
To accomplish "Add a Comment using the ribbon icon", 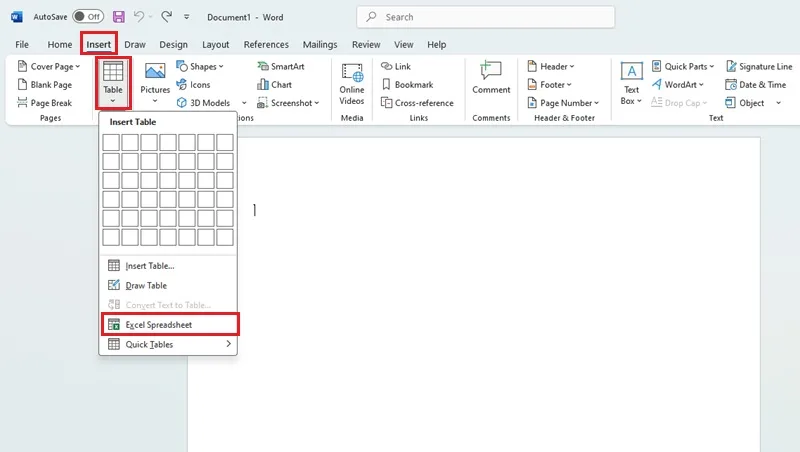I will (x=491, y=70).
